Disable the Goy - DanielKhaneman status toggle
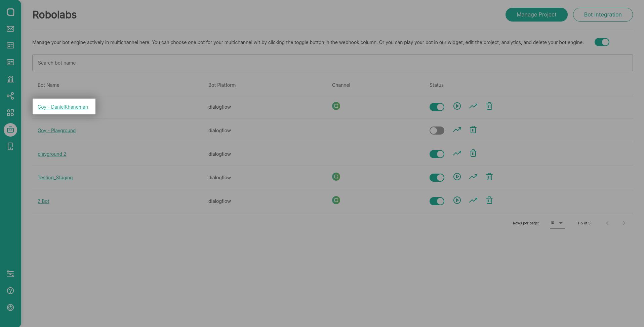This screenshot has width=644, height=327. (x=437, y=107)
